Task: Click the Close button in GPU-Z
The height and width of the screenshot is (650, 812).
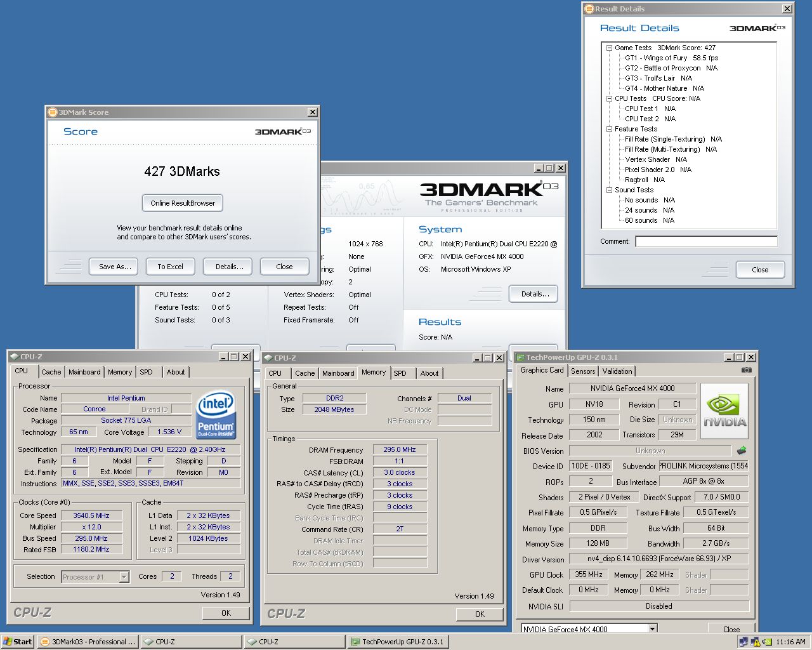Action: pos(731,629)
